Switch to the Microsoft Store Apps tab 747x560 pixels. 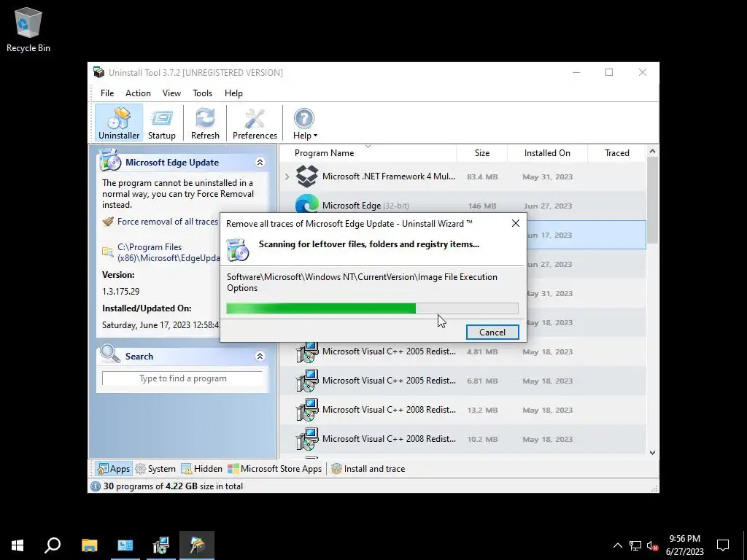(275, 469)
